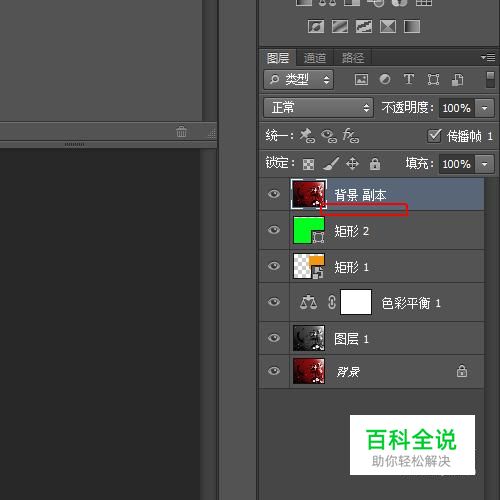Hide the 矩形 1 layer
500x500 pixels.
tap(274, 266)
